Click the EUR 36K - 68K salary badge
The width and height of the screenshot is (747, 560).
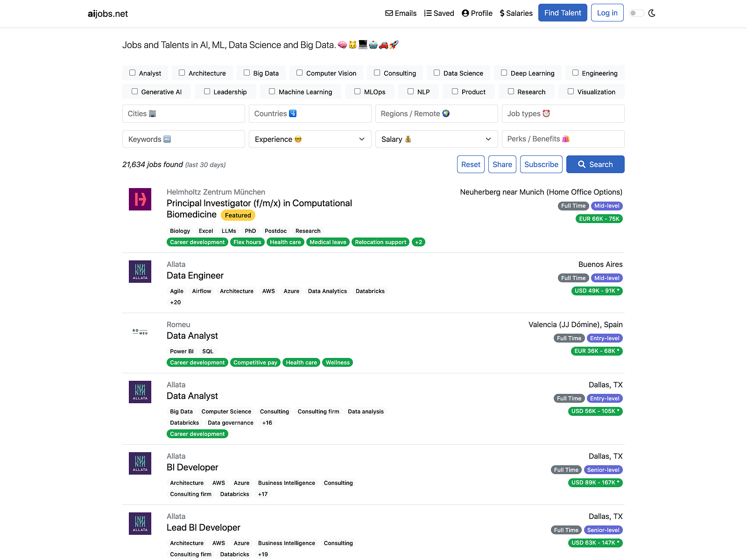(597, 351)
